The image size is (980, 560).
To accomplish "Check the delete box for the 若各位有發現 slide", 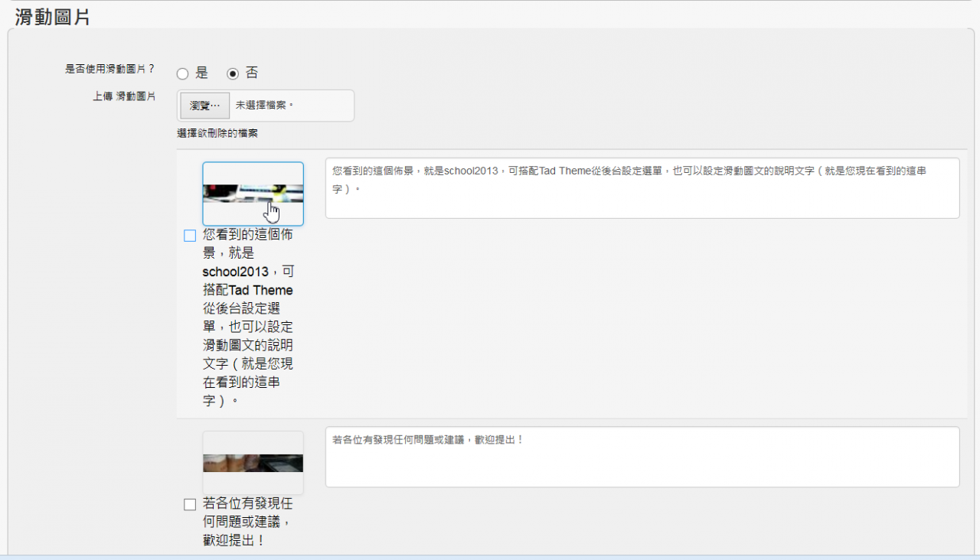I will coord(190,505).
